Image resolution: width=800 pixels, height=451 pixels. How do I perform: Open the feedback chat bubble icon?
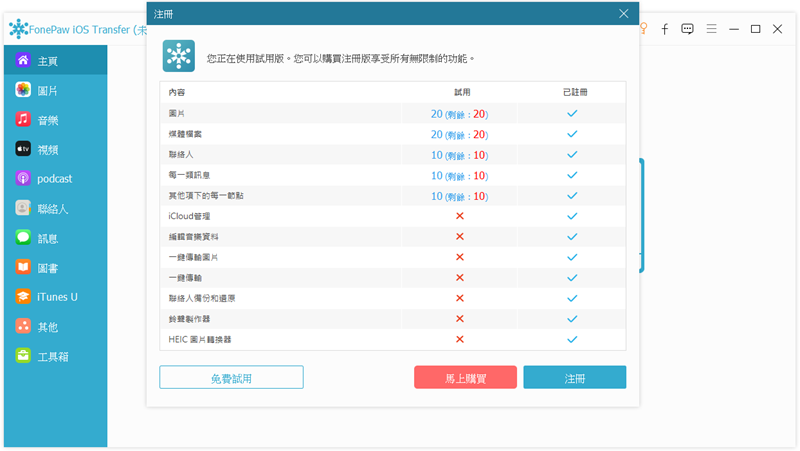pos(687,29)
